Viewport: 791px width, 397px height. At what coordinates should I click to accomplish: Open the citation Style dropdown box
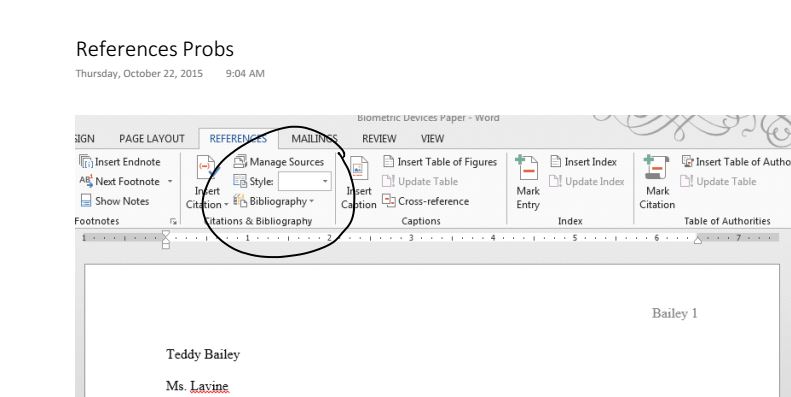click(x=305, y=181)
